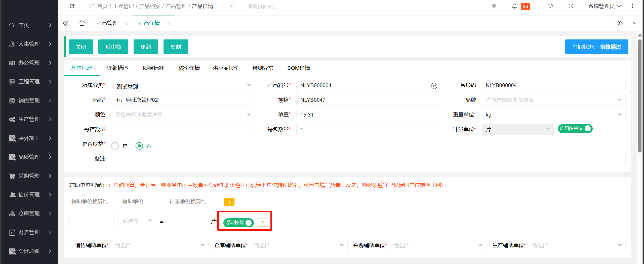Screen dimensions: 644x264
Task: Toggle the 浮动换算 switch
Action: pyautogui.click(x=238, y=223)
